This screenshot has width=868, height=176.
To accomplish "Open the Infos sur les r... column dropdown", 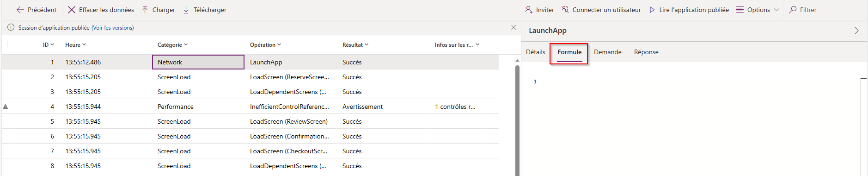I will pos(477,44).
